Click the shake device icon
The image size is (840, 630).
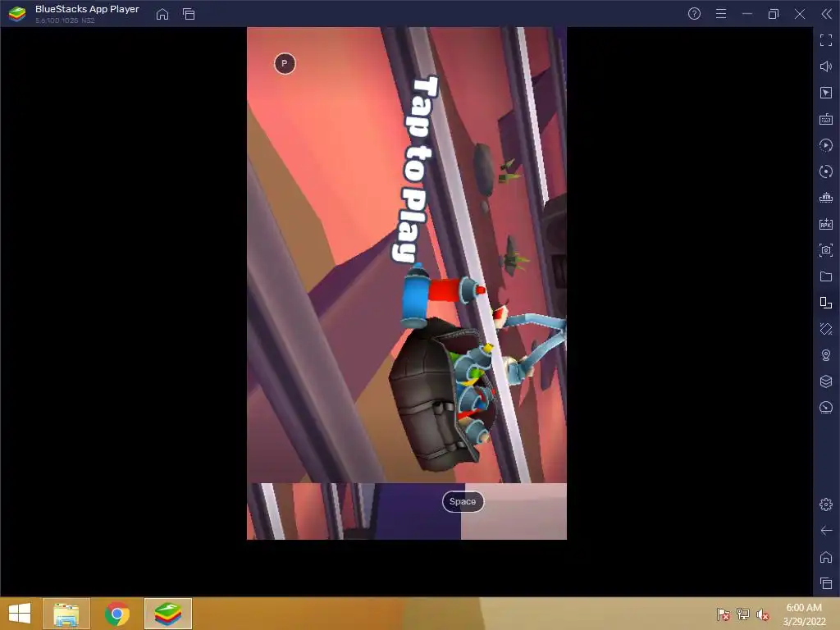tap(826, 329)
